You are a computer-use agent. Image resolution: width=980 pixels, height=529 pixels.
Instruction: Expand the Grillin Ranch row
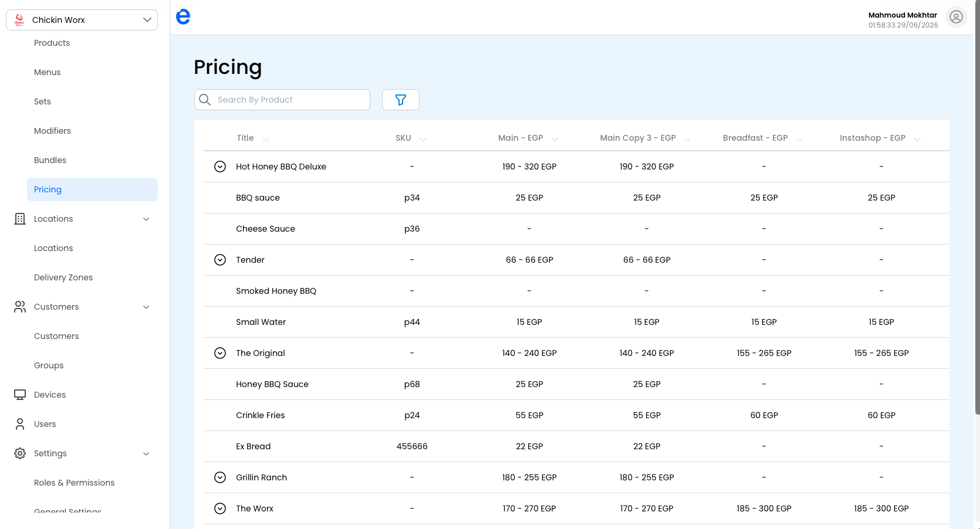pyautogui.click(x=220, y=477)
